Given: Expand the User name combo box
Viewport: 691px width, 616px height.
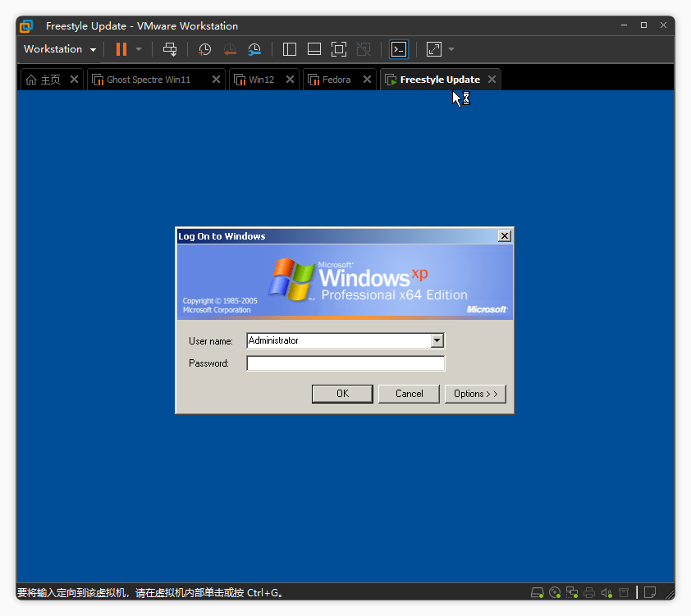Looking at the screenshot, I should point(437,340).
